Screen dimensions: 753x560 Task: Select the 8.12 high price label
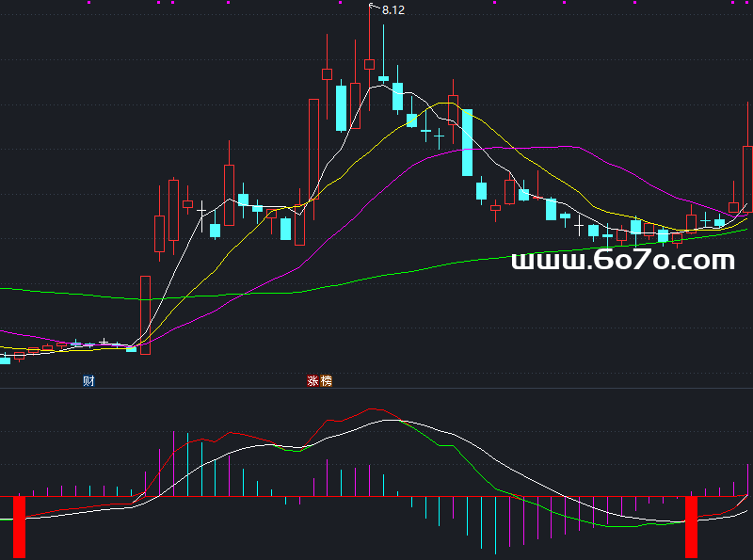[393, 10]
